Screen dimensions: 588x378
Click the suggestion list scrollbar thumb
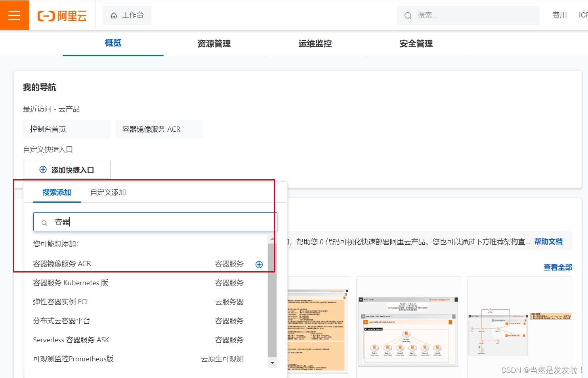(x=272, y=300)
